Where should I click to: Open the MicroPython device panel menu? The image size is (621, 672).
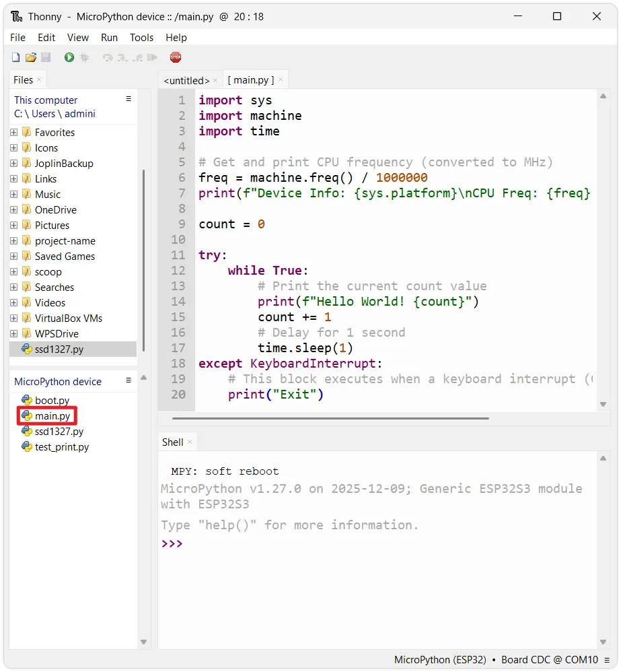pyautogui.click(x=129, y=380)
